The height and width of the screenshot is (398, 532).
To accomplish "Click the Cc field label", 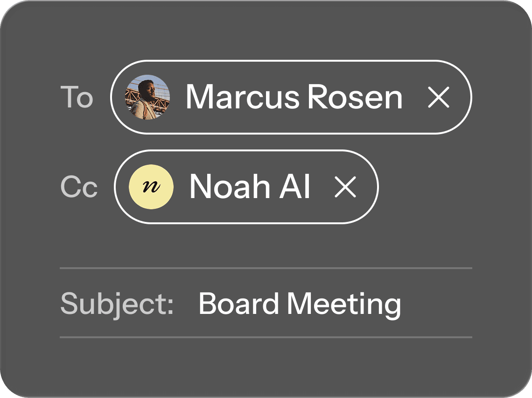I will 79,186.
